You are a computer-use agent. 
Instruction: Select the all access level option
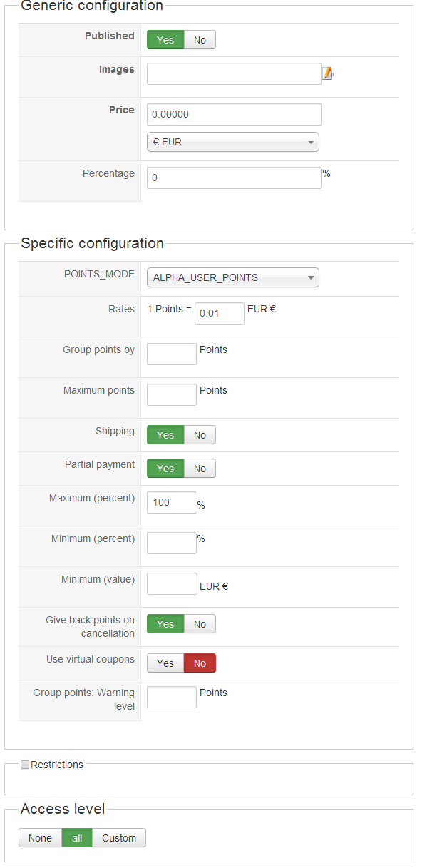pyautogui.click(x=77, y=838)
